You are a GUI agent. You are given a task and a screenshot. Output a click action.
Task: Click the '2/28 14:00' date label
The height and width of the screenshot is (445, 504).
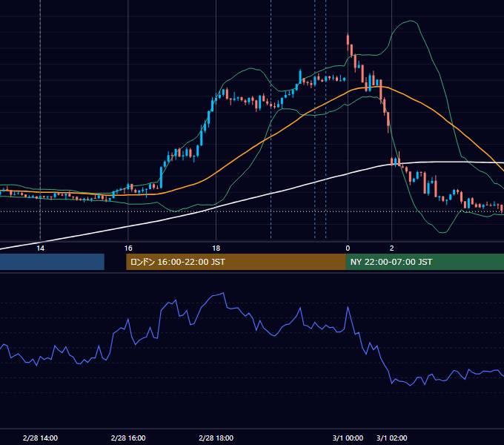coord(40,438)
